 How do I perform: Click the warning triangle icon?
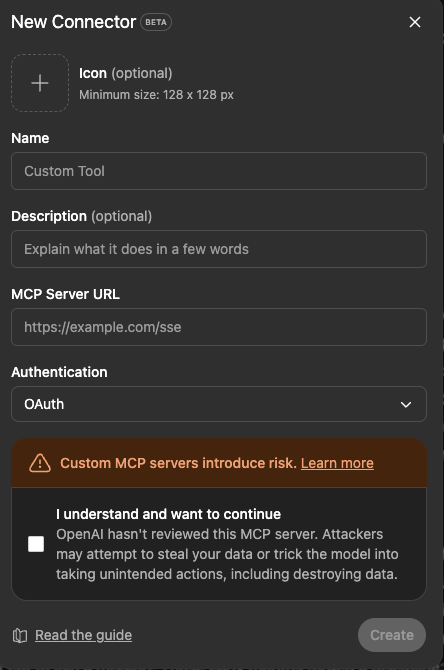tap(40, 463)
